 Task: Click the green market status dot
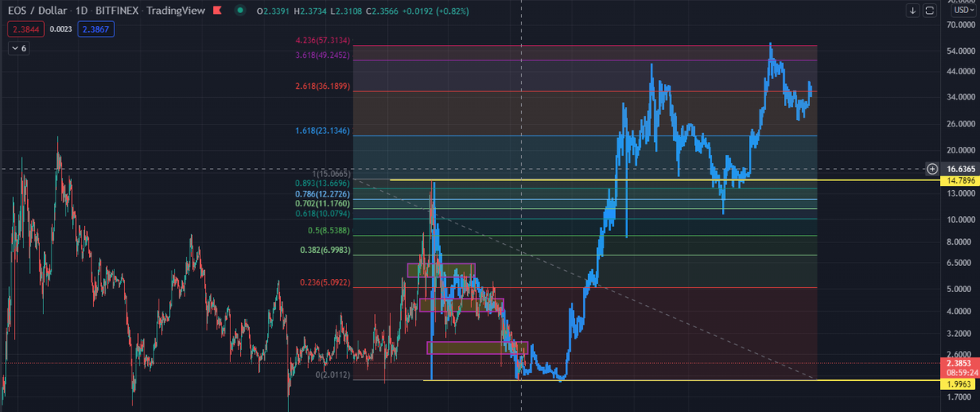(239, 11)
